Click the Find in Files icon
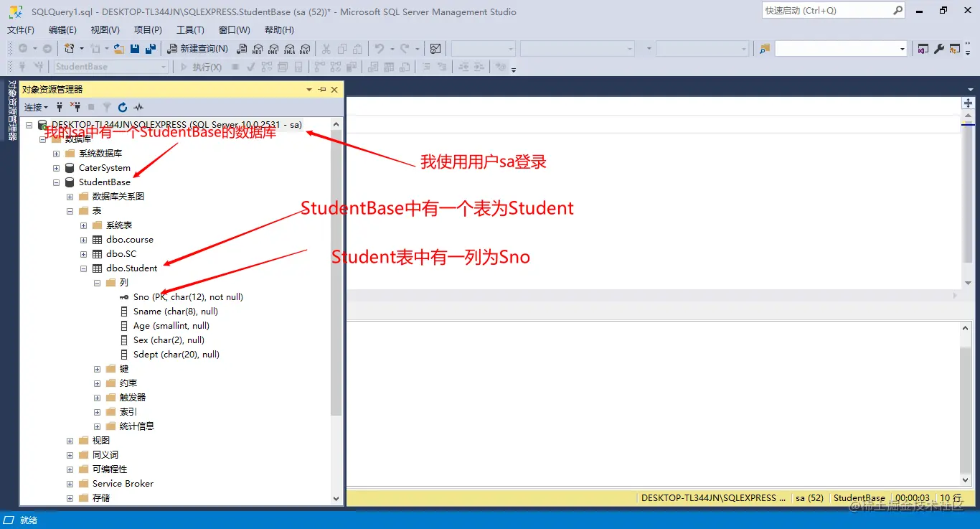The height and width of the screenshot is (529, 980). point(765,49)
